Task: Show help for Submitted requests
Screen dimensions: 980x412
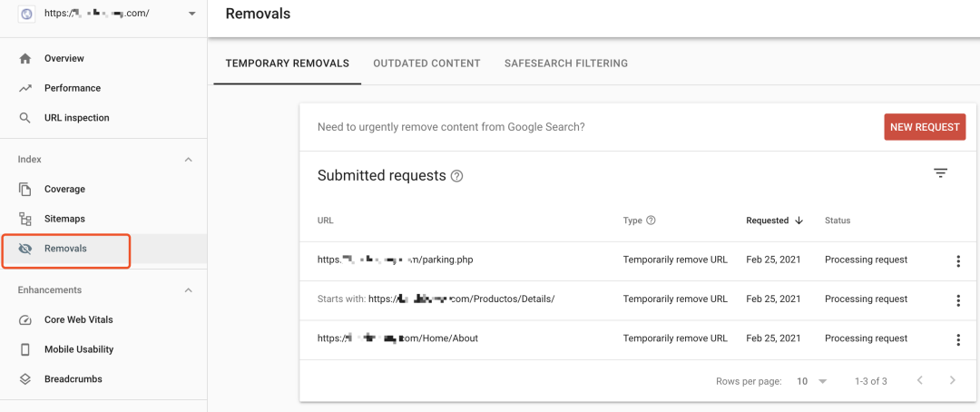Action: click(456, 176)
